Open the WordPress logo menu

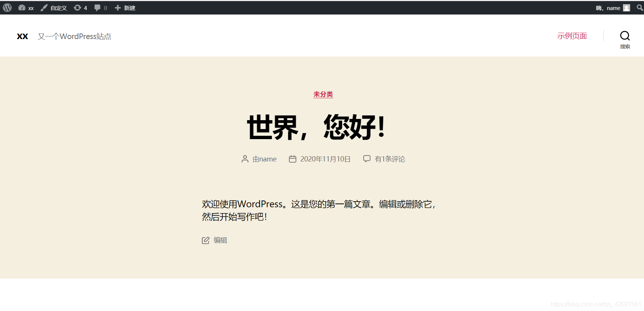click(7, 8)
